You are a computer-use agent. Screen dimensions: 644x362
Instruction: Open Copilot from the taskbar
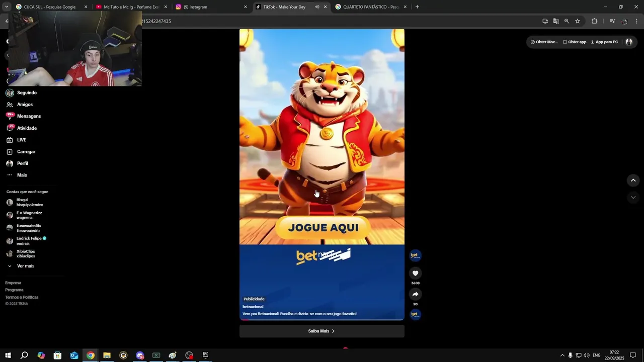click(x=41, y=355)
